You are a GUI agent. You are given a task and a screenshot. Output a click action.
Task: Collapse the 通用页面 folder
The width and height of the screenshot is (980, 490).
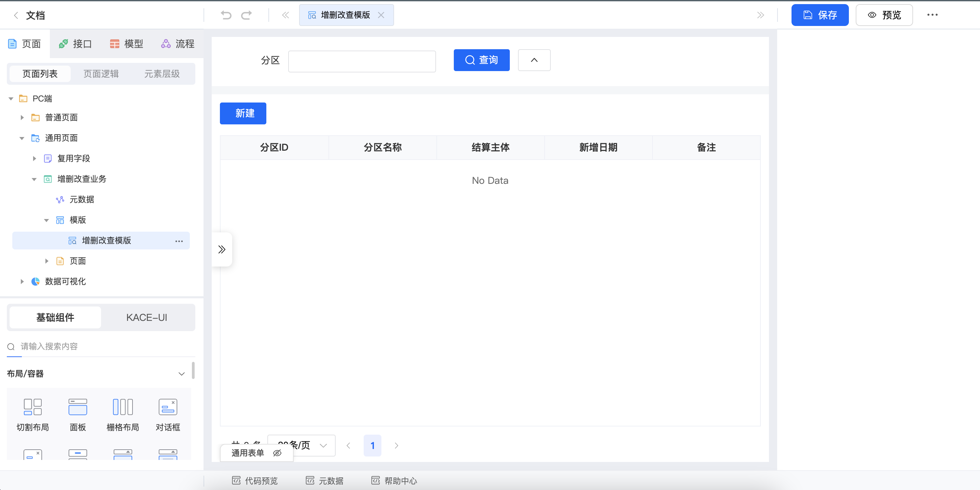coord(22,138)
